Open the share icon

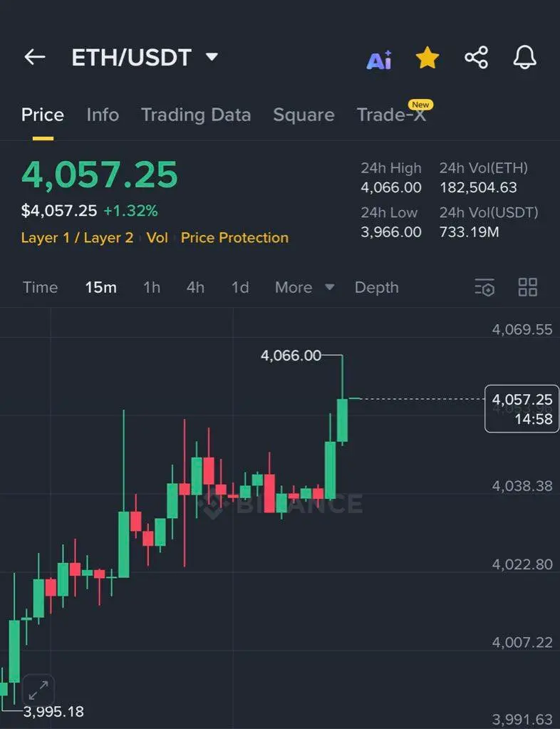(x=477, y=57)
